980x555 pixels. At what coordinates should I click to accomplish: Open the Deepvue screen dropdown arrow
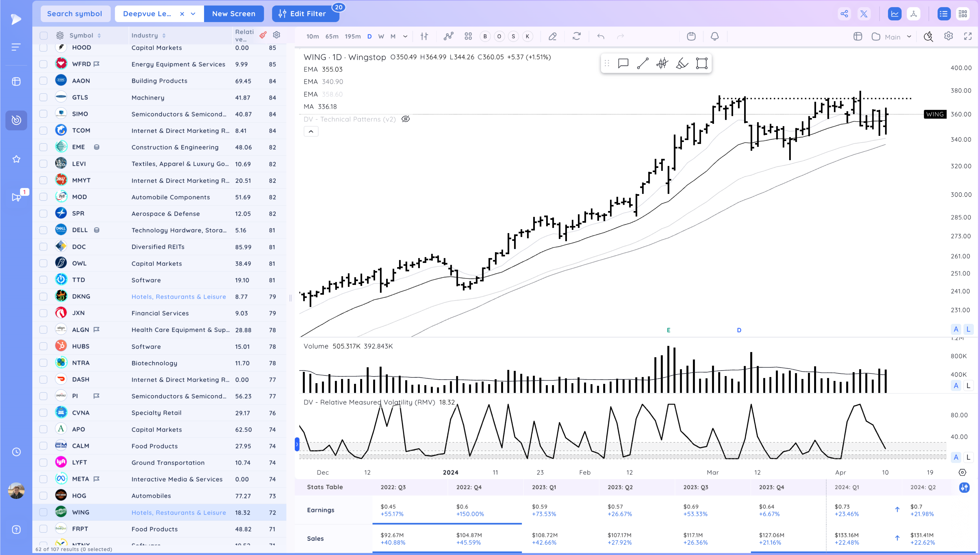click(x=193, y=14)
